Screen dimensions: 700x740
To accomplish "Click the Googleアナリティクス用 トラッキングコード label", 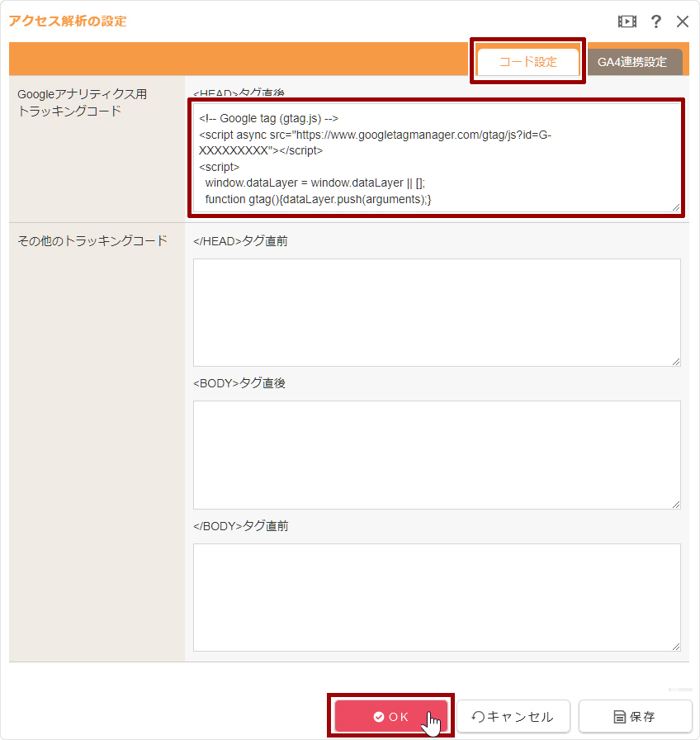I will tap(82, 102).
